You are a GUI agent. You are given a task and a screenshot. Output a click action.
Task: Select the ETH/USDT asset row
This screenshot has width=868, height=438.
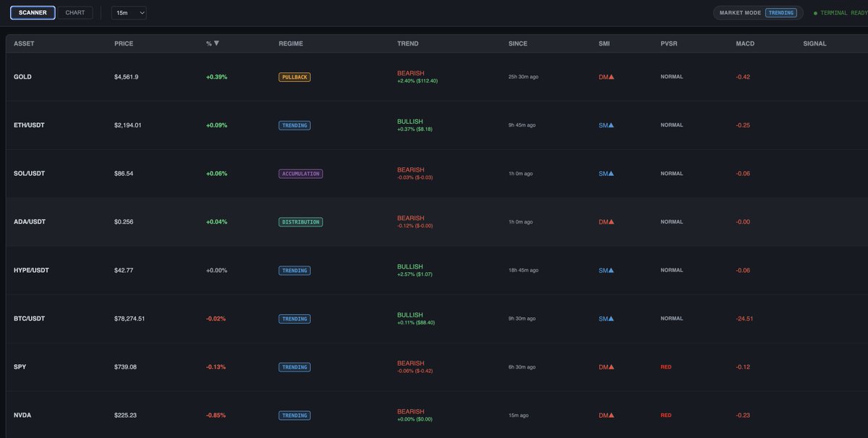pyautogui.click(x=437, y=125)
